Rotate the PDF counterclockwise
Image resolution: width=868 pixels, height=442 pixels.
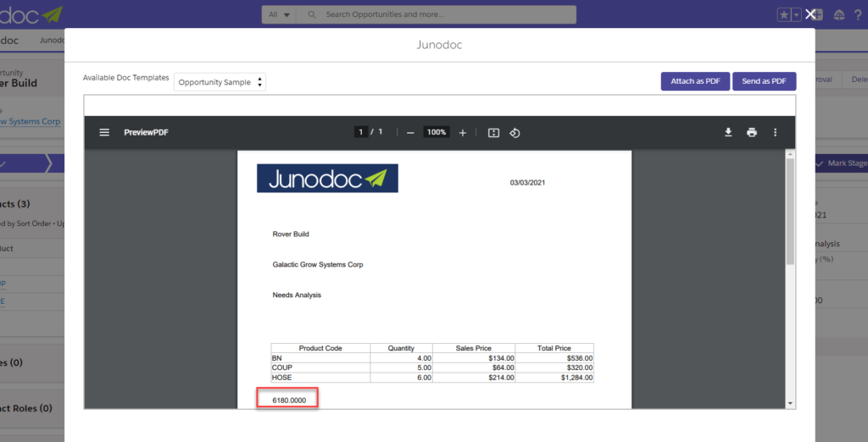[515, 133]
